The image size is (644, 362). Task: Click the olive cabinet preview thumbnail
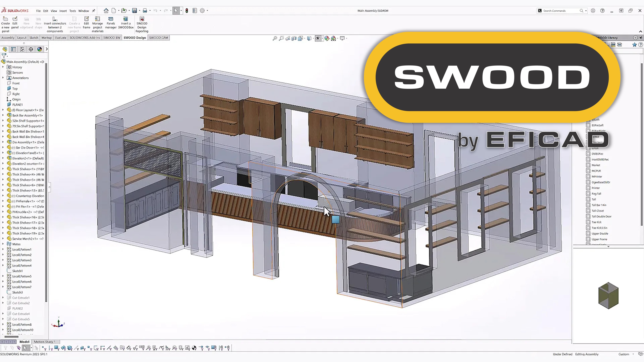point(608,296)
